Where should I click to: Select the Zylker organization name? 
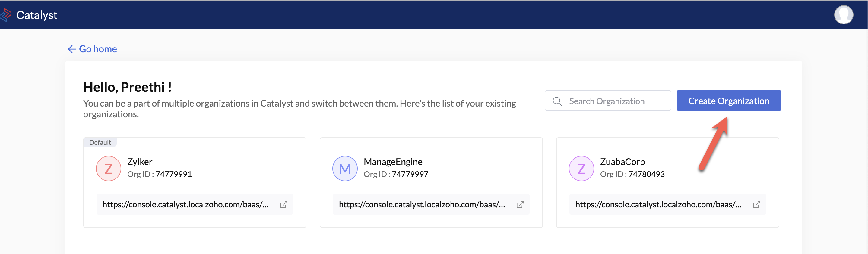[140, 162]
